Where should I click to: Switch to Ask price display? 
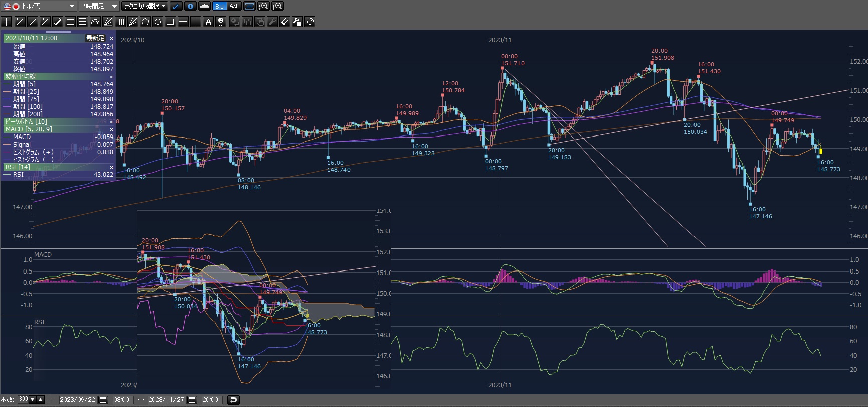(x=234, y=6)
